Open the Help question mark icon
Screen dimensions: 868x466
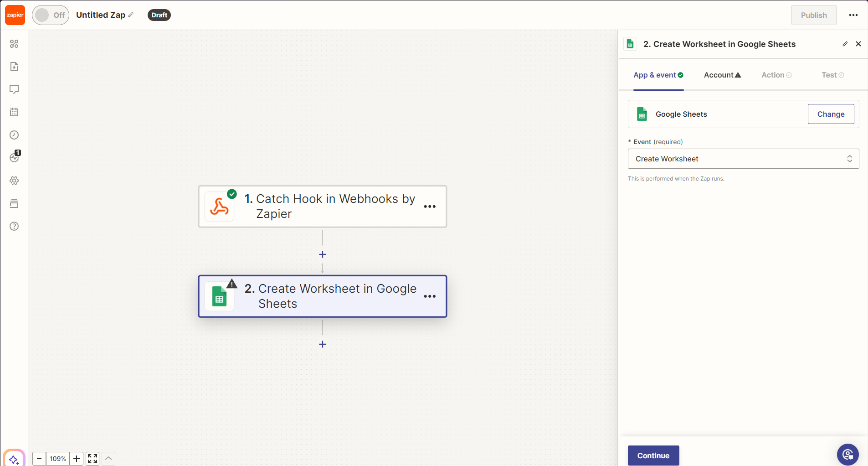coord(14,226)
